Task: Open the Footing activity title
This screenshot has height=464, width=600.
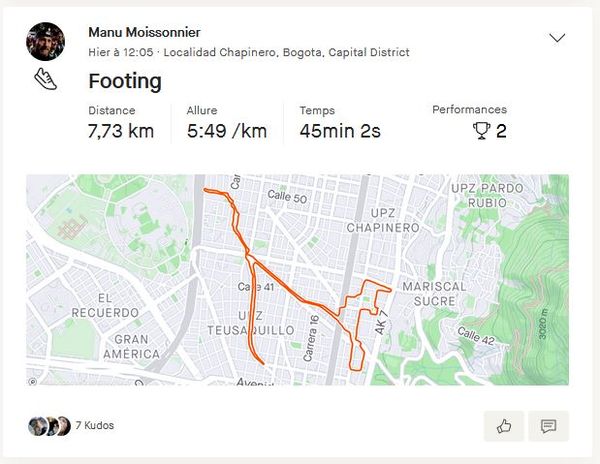Action: [x=125, y=81]
